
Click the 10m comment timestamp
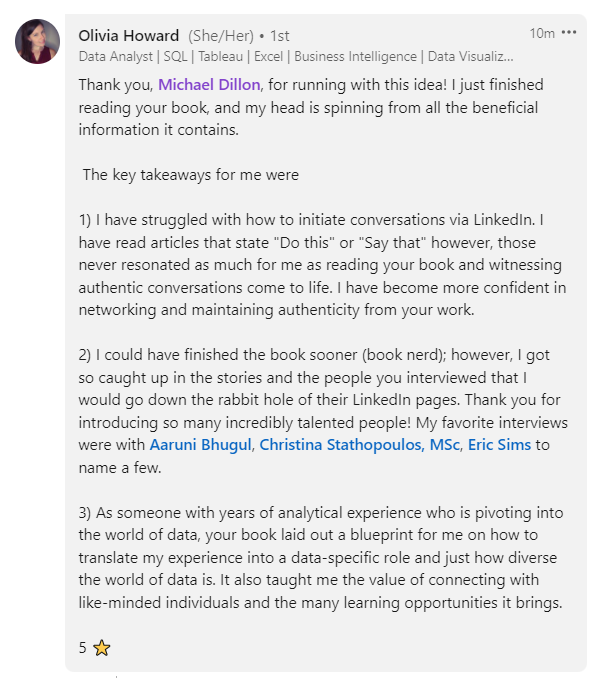(542, 33)
